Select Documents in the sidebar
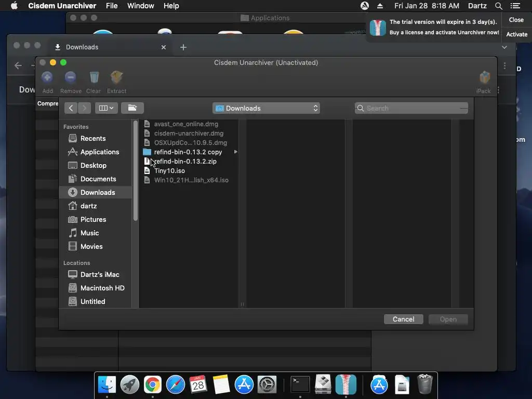Viewport: 532px width, 399px height. click(96, 179)
